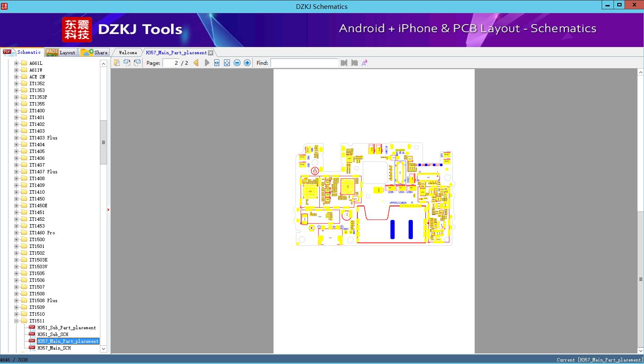Viewport: 644px width, 364px height.
Task: Click the fit width icon
Action: [x=217, y=63]
